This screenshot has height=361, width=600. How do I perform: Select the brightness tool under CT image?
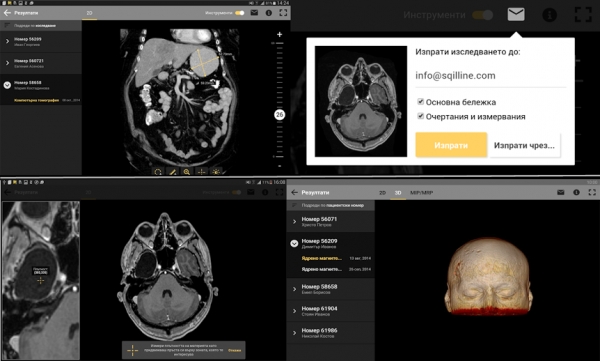coord(216,172)
